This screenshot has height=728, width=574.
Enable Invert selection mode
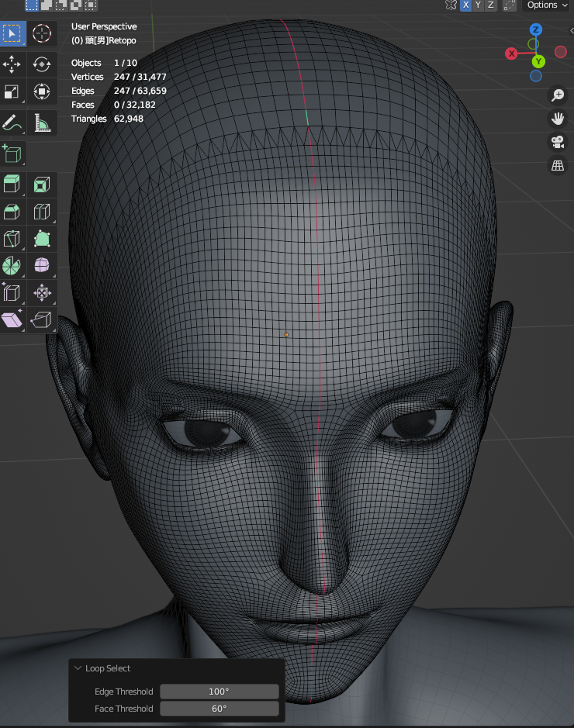coord(76,5)
